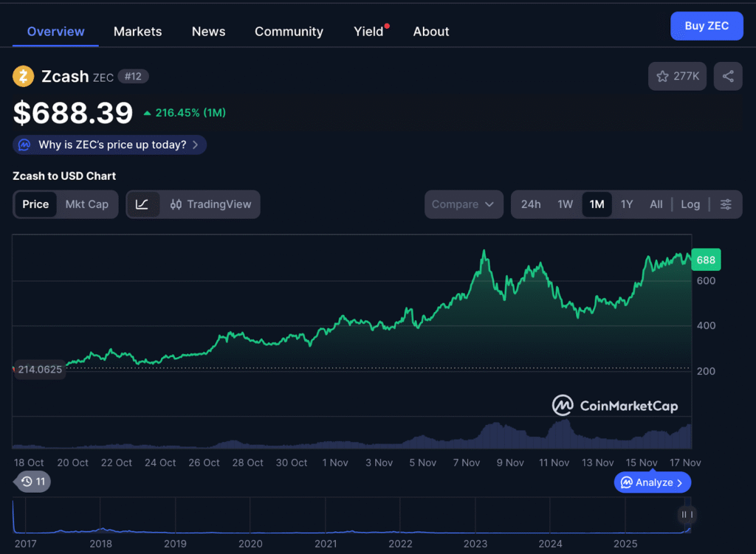Click the Buy ZEC button
The width and height of the screenshot is (756, 554).
pos(707,26)
